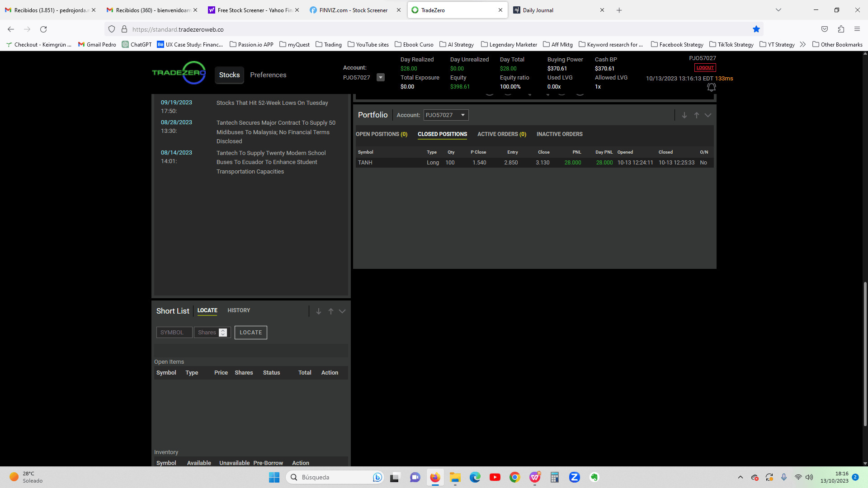Click the SYMBOL input field

pyautogui.click(x=174, y=333)
